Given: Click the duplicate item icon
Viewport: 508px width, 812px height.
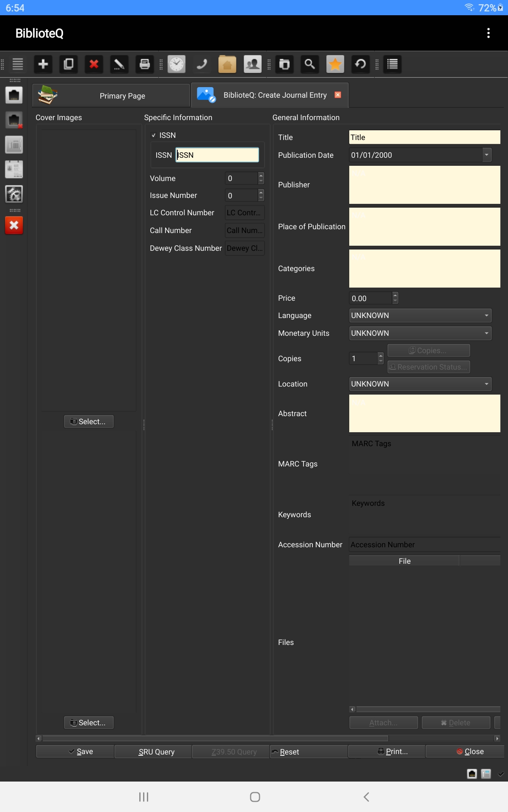Looking at the screenshot, I should pyautogui.click(x=69, y=64).
